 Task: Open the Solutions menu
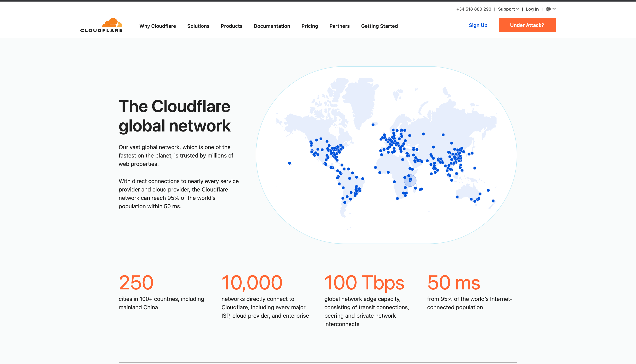[198, 26]
